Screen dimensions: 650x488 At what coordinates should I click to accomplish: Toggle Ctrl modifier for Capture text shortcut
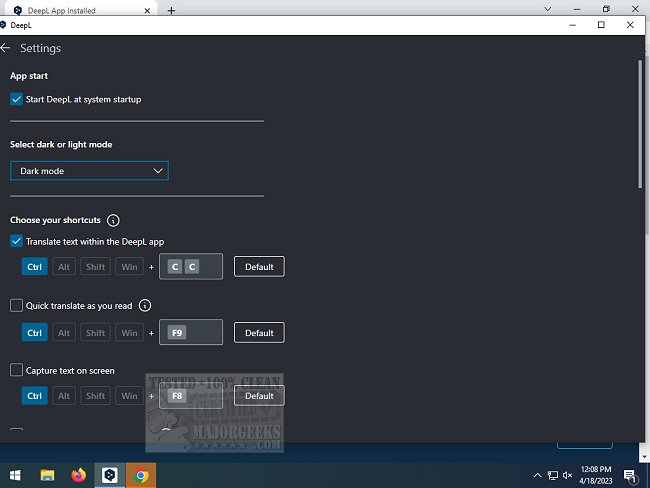34,396
